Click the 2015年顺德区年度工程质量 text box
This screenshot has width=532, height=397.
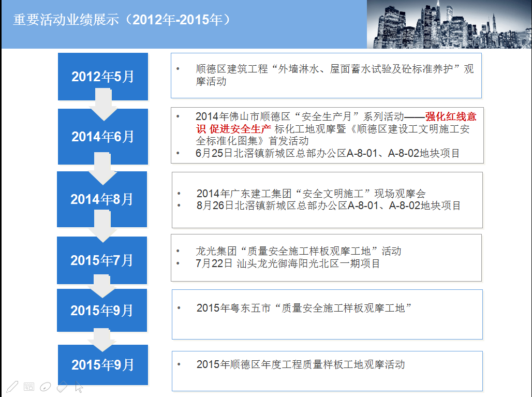pos(327,371)
